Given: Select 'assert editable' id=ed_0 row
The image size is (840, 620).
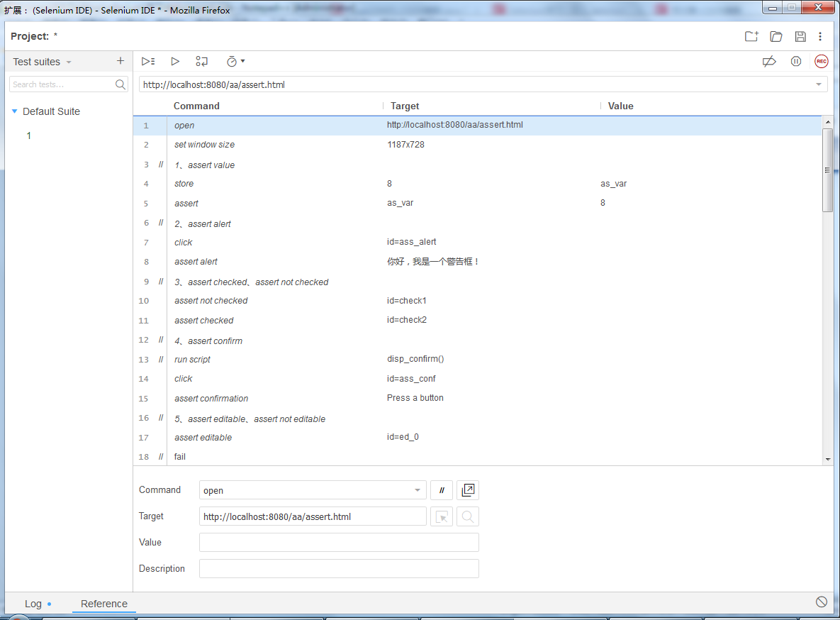Looking at the screenshot, I should point(477,438).
